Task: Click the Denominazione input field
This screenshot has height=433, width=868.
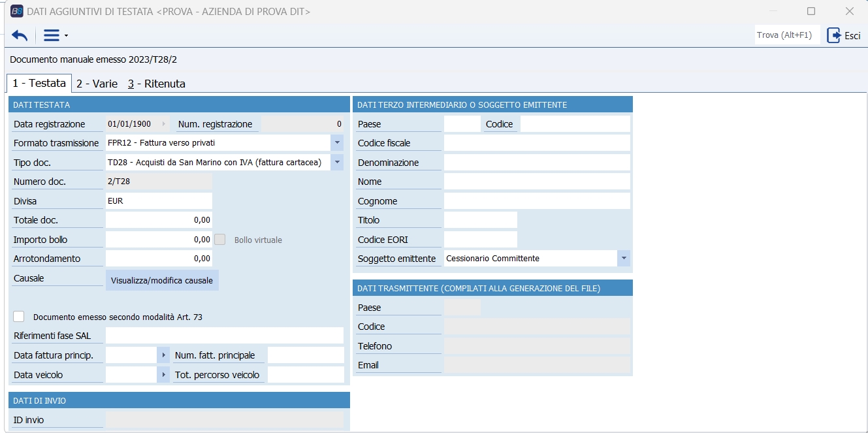Action: [537, 163]
